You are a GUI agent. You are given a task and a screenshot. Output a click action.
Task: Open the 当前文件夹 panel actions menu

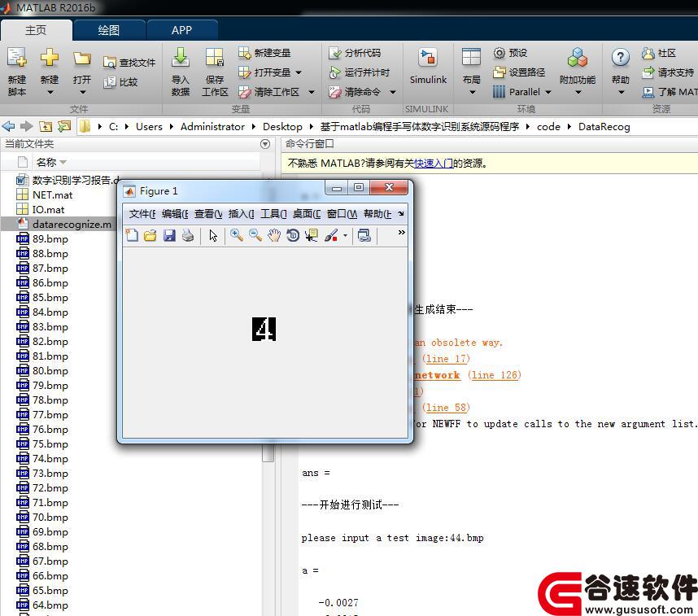[265, 144]
